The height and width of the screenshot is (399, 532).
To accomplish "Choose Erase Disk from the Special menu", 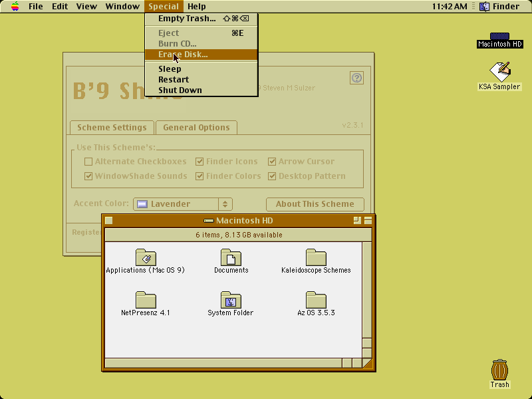I will [201, 55].
